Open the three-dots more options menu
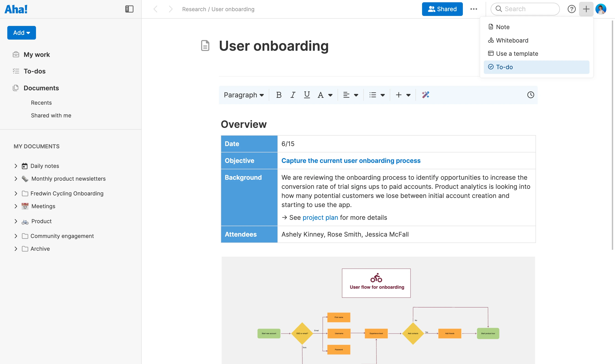Image resolution: width=615 pixels, height=364 pixels. pyautogui.click(x=474, y=9)
